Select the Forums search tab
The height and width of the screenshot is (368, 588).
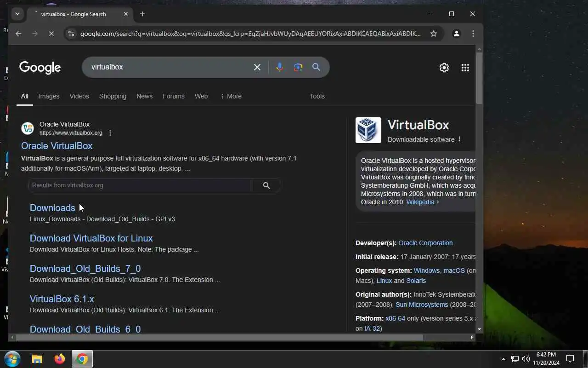click(174, 96)
